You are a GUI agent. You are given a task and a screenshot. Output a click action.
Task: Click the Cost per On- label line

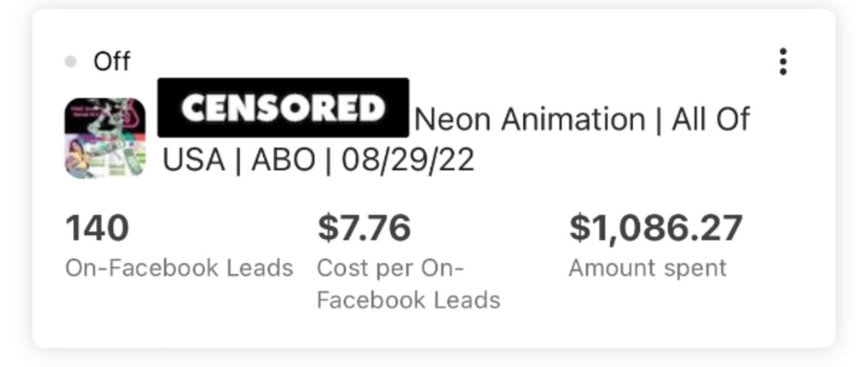(x=390, y=268)
